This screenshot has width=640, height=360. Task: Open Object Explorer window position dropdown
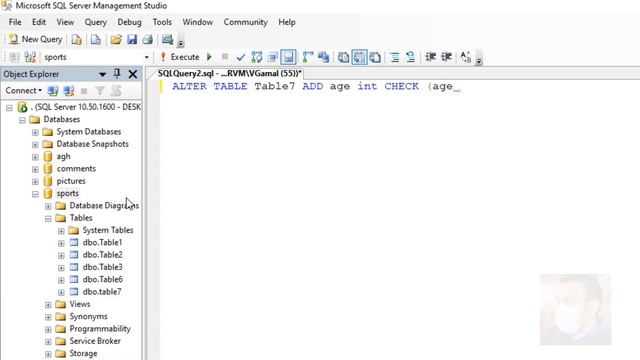[102, 74]
